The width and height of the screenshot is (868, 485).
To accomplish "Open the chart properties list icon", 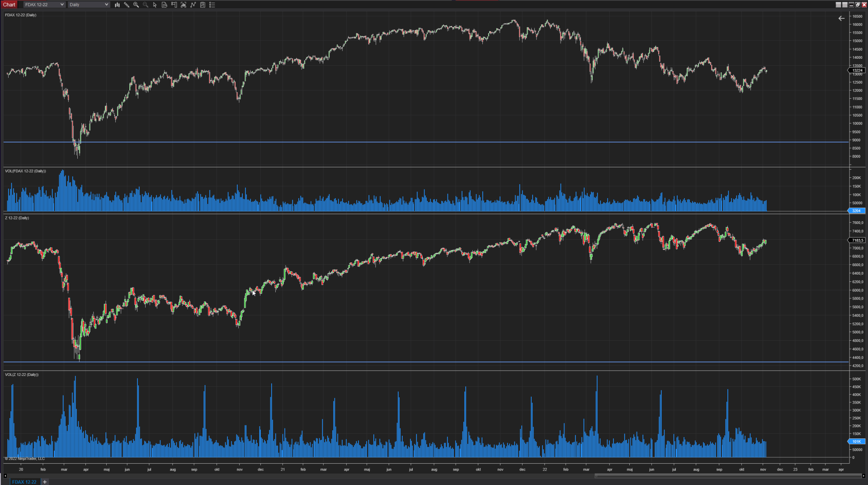I will tap(212, 5).
